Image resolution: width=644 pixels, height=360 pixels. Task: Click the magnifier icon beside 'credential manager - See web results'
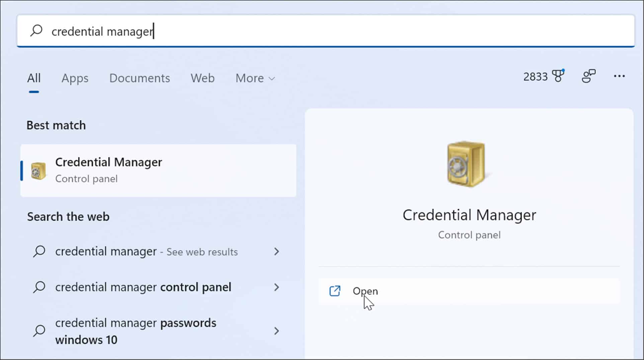point(39,252)
